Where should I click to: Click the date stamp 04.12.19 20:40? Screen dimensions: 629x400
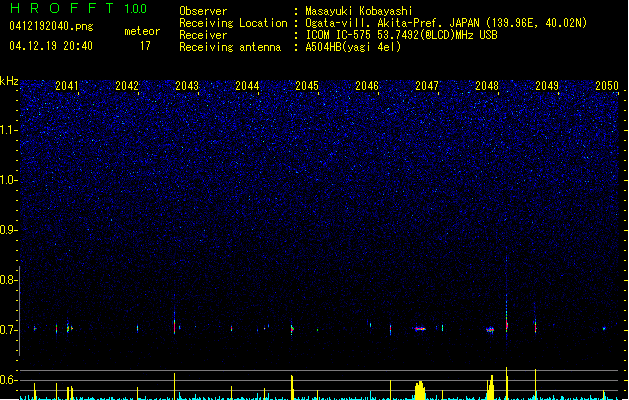click(51, 46)
